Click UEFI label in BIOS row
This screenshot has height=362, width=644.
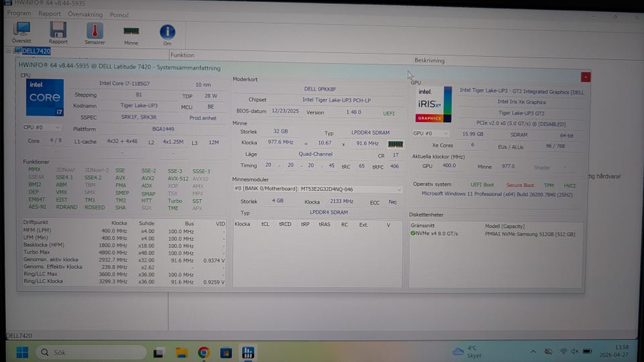click(x=388, y=113)
